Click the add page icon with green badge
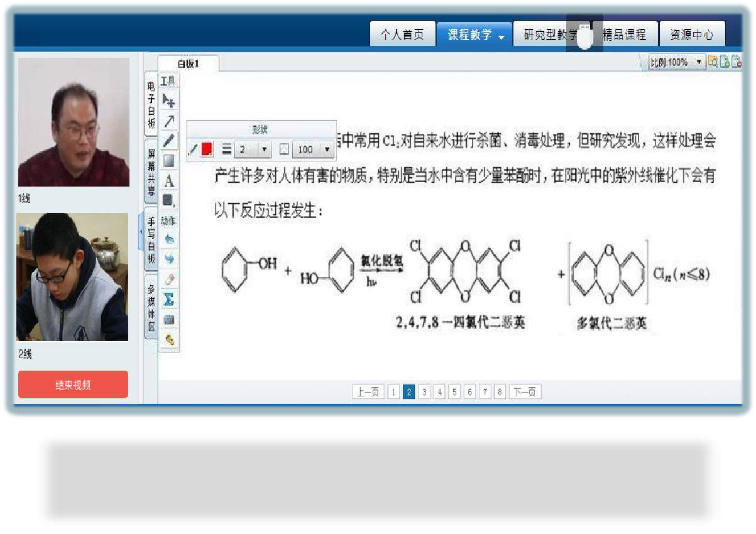The width and height of the screenshot is (756, 534). click(x=725, y=62)
